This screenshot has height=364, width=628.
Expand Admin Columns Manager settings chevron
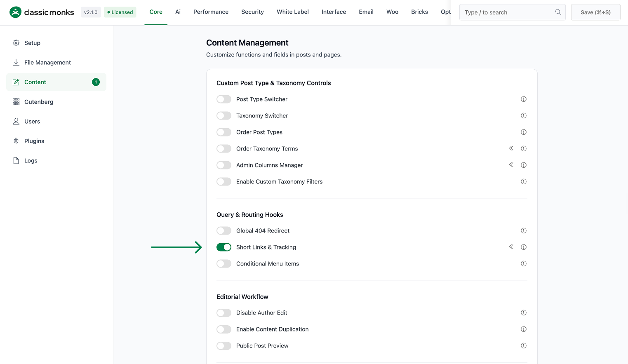(511, 165)
